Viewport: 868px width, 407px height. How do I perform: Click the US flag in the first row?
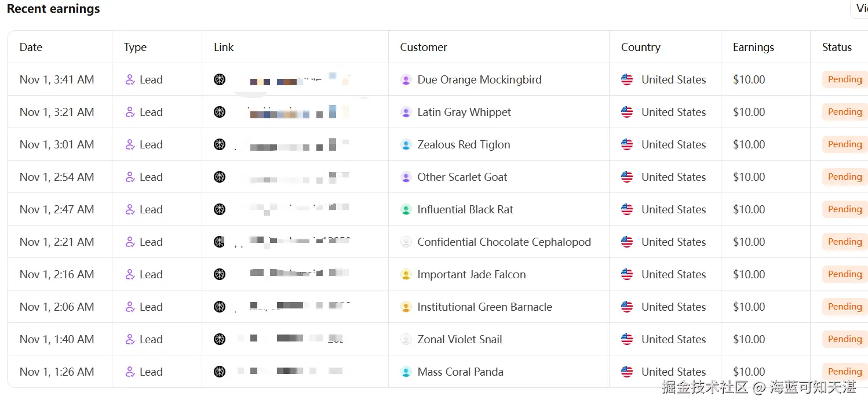pos(627,80)
